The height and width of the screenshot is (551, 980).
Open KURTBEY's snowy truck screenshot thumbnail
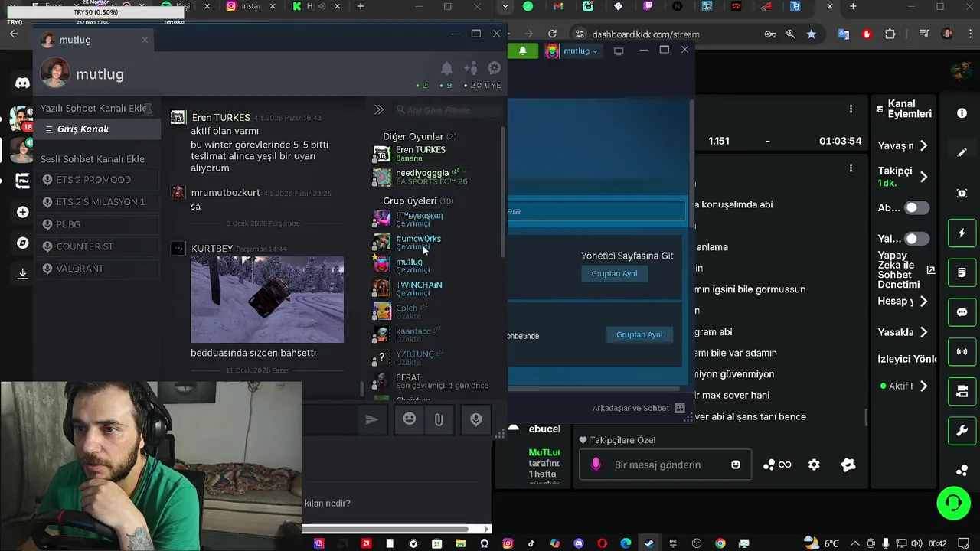click(267, 299)
